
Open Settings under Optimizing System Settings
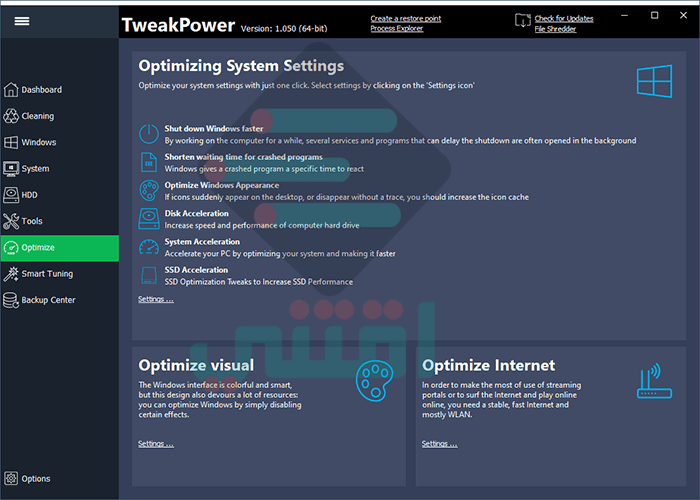(156, 300)
